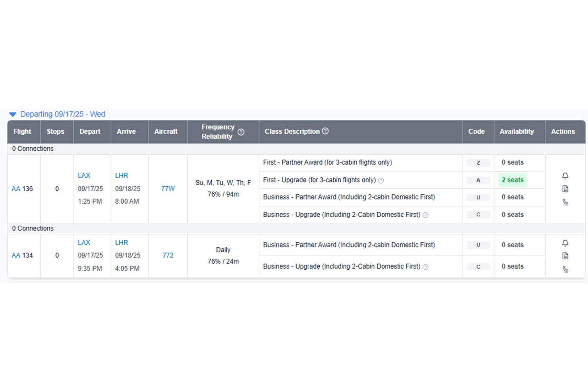Click the phone icon for AA 136

pos(565,202)
